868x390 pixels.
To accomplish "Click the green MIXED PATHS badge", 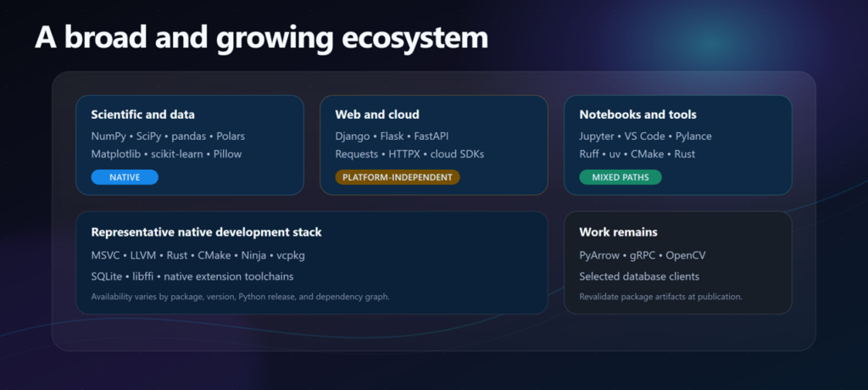I will pyautogui.click(x=620, y=177).
